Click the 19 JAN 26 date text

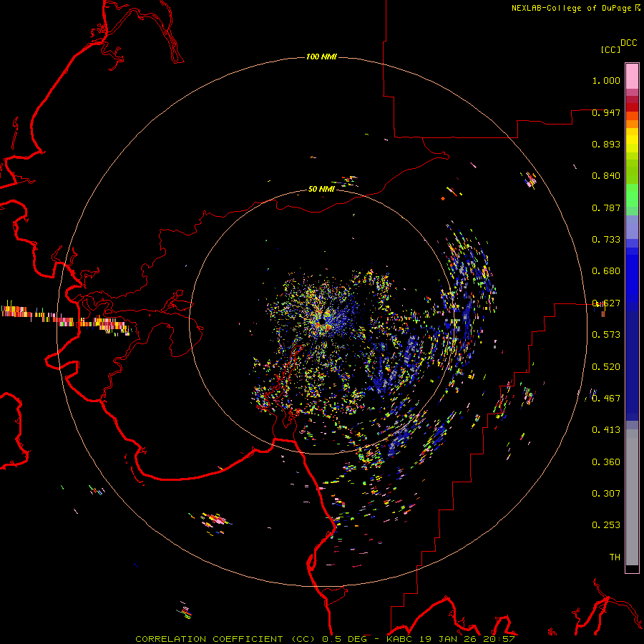coord(448,639)
